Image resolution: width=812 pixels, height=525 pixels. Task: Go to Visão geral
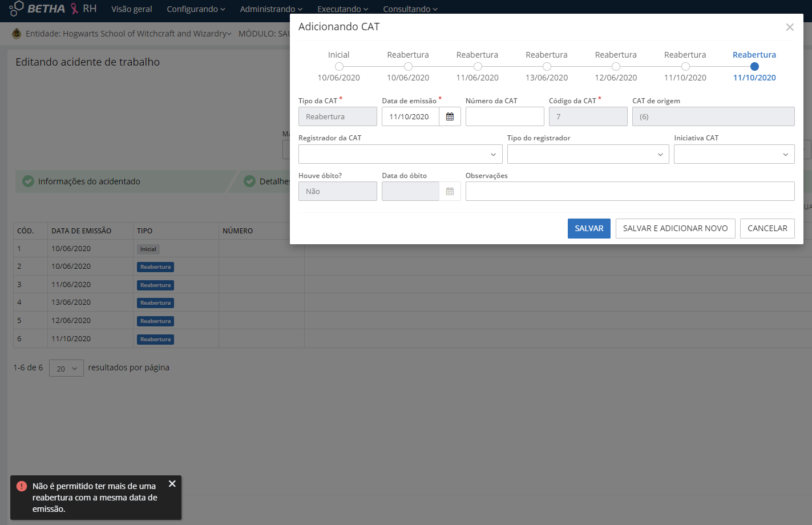tap(132, 9)
